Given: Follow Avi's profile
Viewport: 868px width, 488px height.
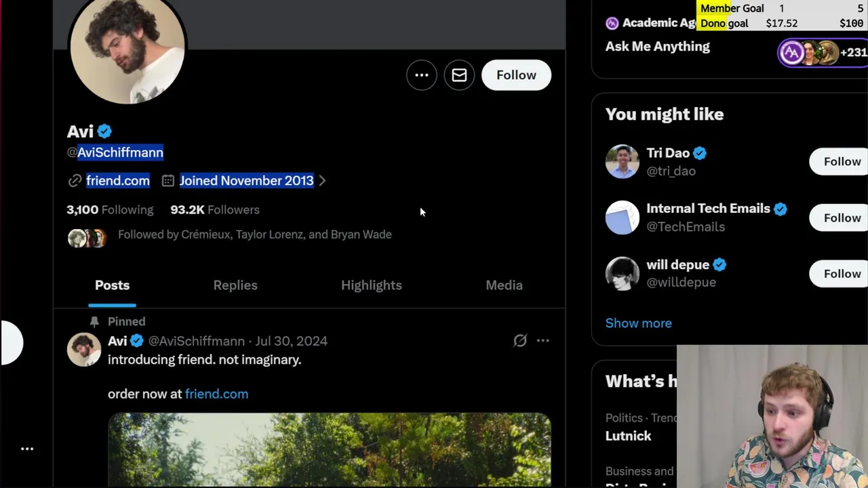Looking at the screenshot, I should click(516, 75).
